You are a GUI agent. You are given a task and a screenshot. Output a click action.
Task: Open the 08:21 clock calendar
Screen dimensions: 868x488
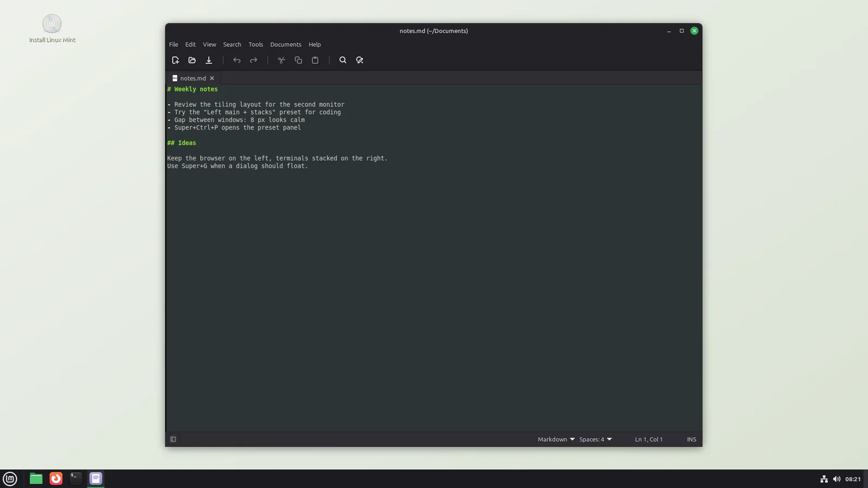coord(853,479)
